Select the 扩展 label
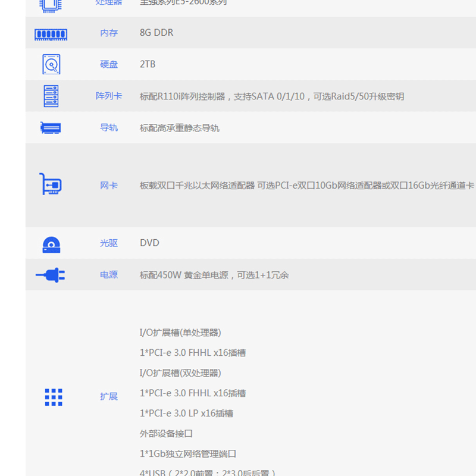 [x=109, y=397]
